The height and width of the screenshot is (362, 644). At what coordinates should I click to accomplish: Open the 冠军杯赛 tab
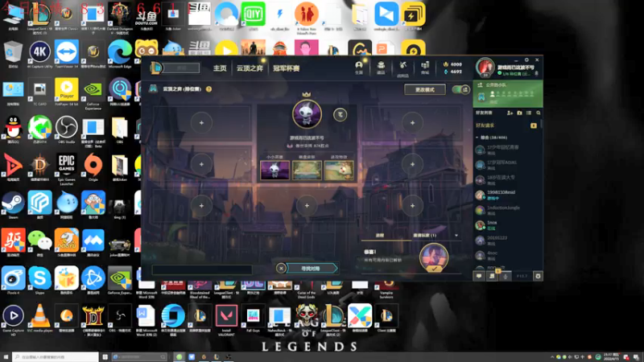(287, 68)
